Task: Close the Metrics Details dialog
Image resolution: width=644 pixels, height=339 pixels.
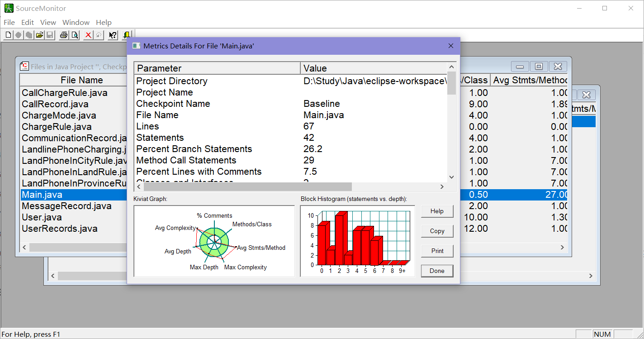Action: click(450, 46)
